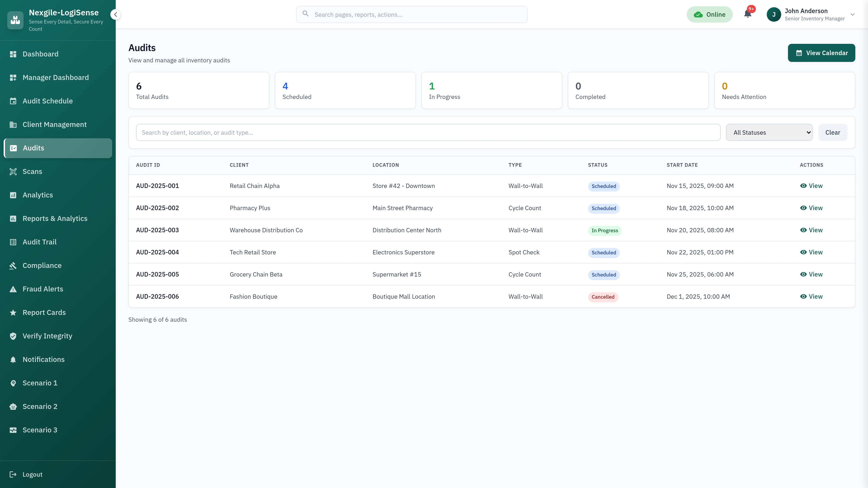The width and height of the screenshot is (868, 488).
Task: Open the All Statuses dropdown
Action: click(x=769, y=132)
